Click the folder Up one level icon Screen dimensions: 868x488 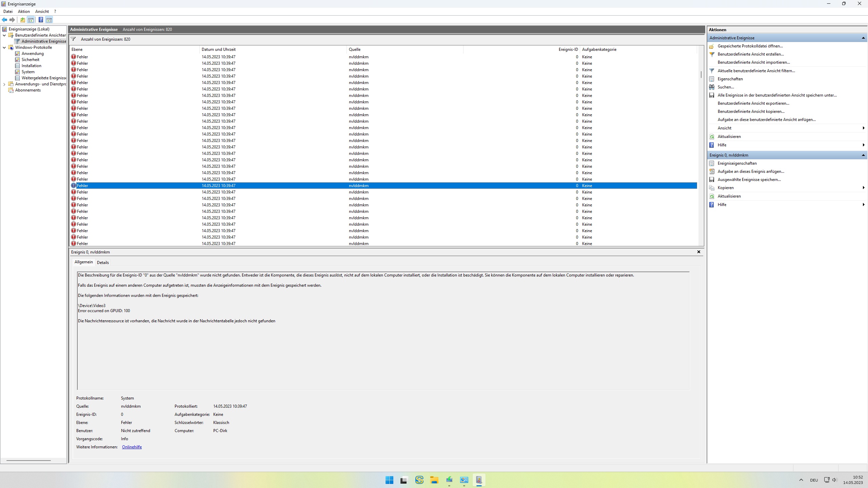click(x=23, y=20)
